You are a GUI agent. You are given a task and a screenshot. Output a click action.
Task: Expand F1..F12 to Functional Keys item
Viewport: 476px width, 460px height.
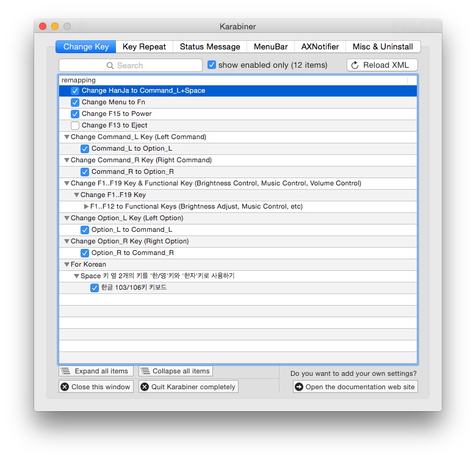pos(86,206)
